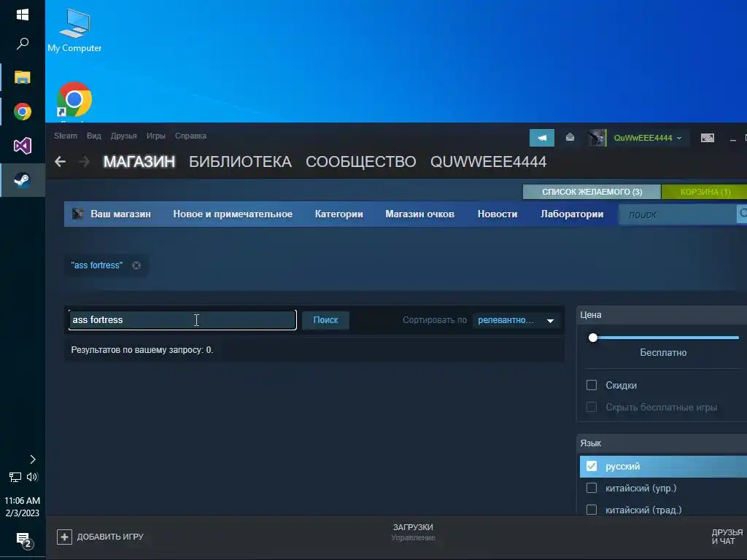Open Windows search from the taskbar
Viewport: 747px width, 560px height.
(x=23, y=44)
